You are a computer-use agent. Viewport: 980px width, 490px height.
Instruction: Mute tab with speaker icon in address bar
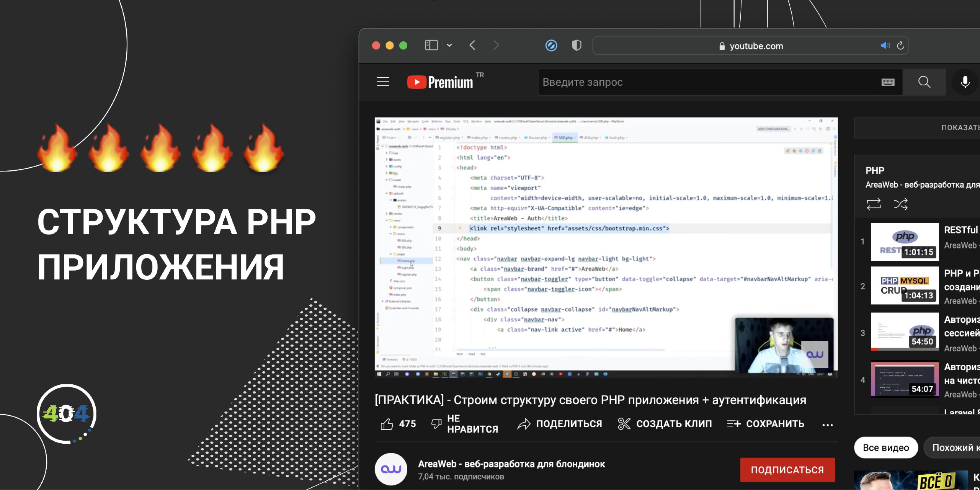coord(885,46)
